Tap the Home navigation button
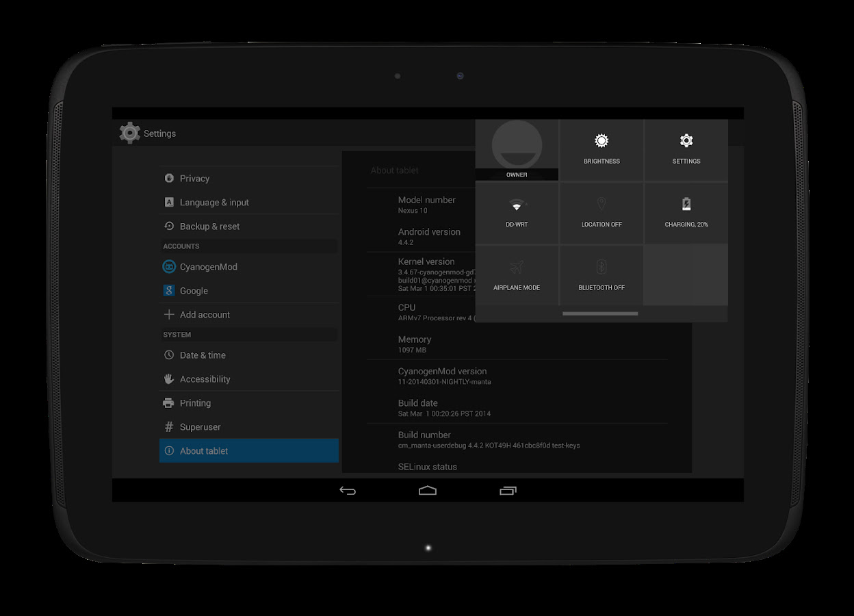The width and height of the screenshot is (854, 616). point(428,490)
